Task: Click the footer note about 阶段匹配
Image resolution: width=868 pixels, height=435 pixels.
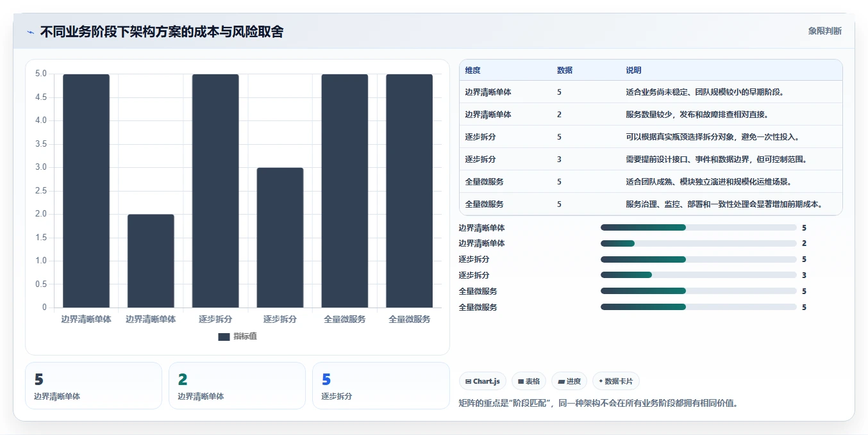Action: click(598, 404)
